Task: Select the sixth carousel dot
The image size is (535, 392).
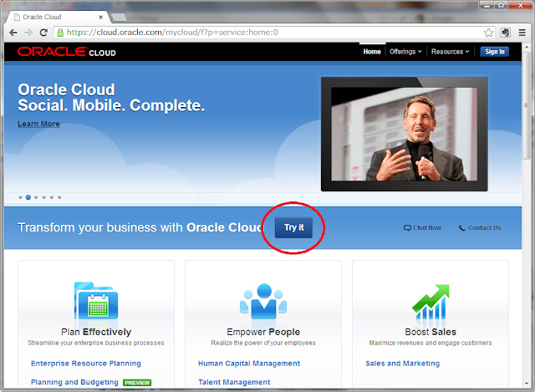Action: tap(59, 197)
